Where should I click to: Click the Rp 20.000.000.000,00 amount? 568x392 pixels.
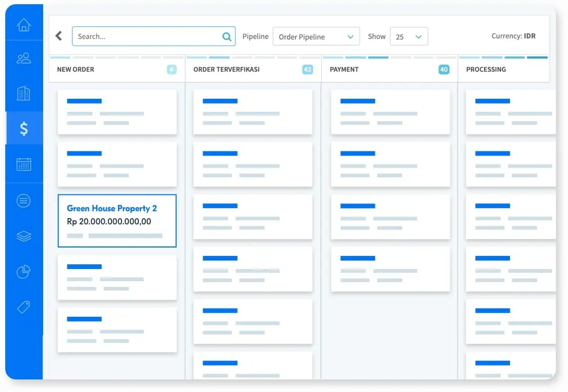(x=109, y=222)
